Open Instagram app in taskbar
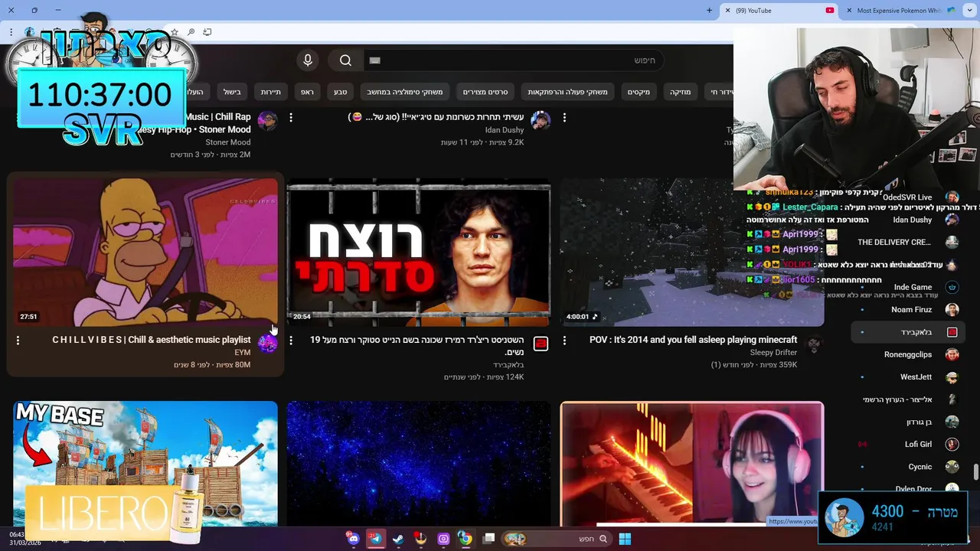Viewport: 980px width, 551px height. 443,539
